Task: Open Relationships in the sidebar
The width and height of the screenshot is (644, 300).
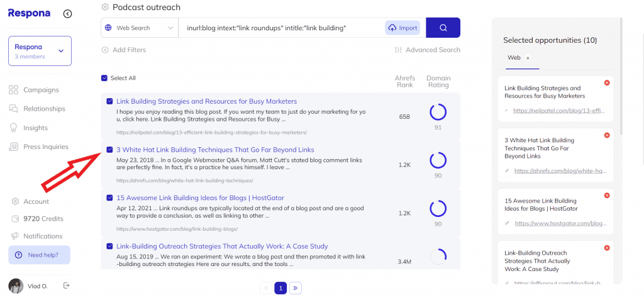Action: click(x=37, y=109)
